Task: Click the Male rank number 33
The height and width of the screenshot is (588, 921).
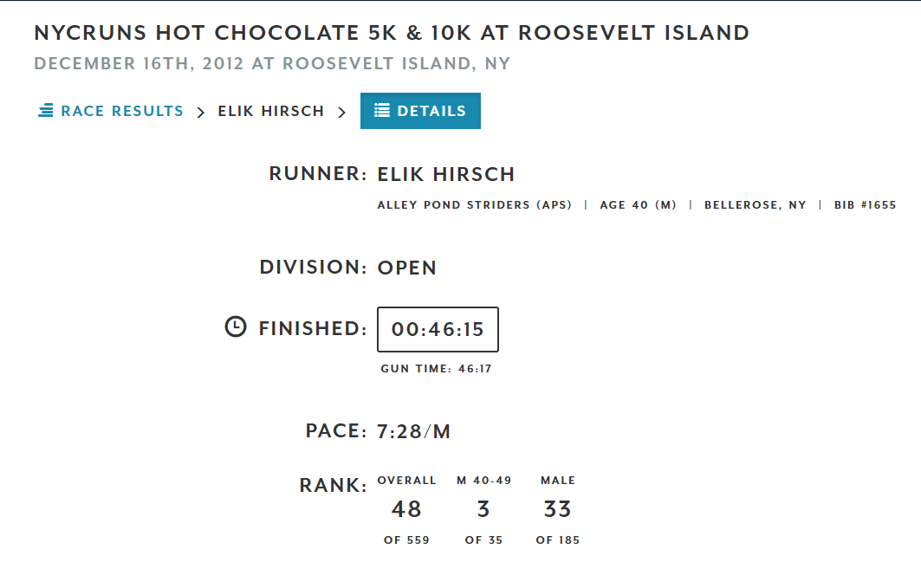Action: [x=557, y=509]
